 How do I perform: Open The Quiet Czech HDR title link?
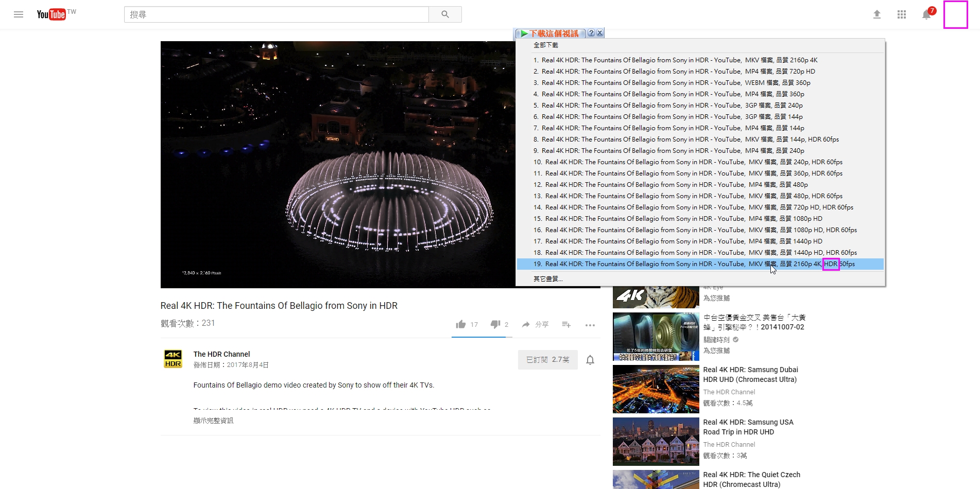point(752,480)
